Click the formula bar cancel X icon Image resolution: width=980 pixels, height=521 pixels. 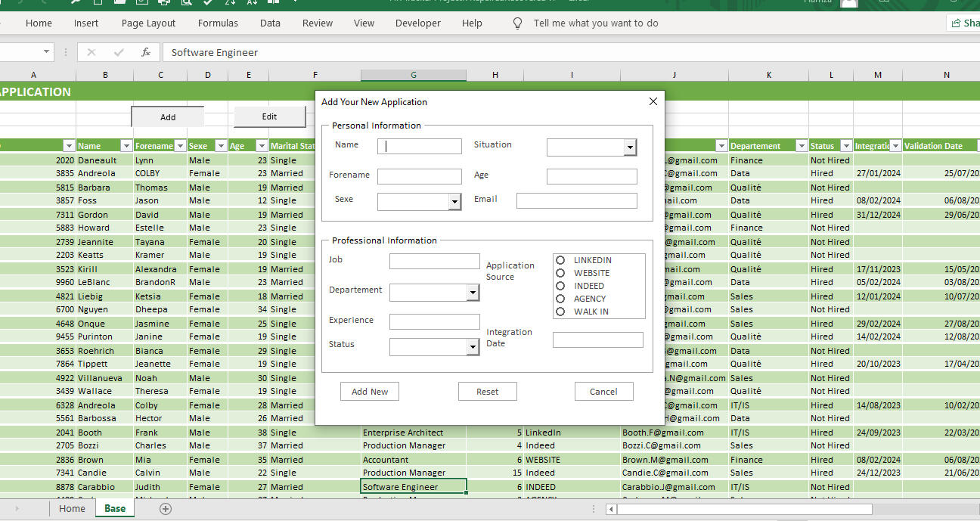[x=91, y=52]
